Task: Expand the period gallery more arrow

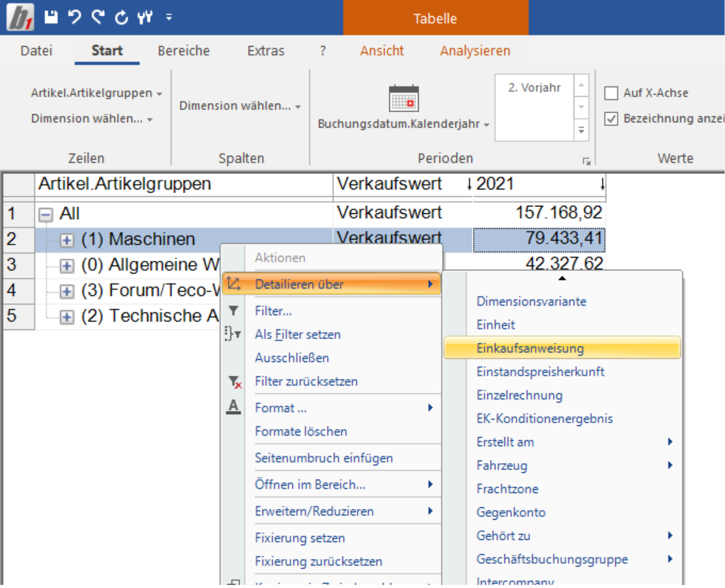Action: 581,131
